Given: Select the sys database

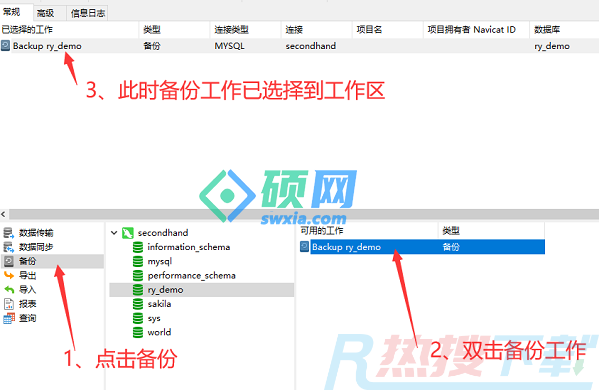Looking at the screenshot, I should point(154,319).
